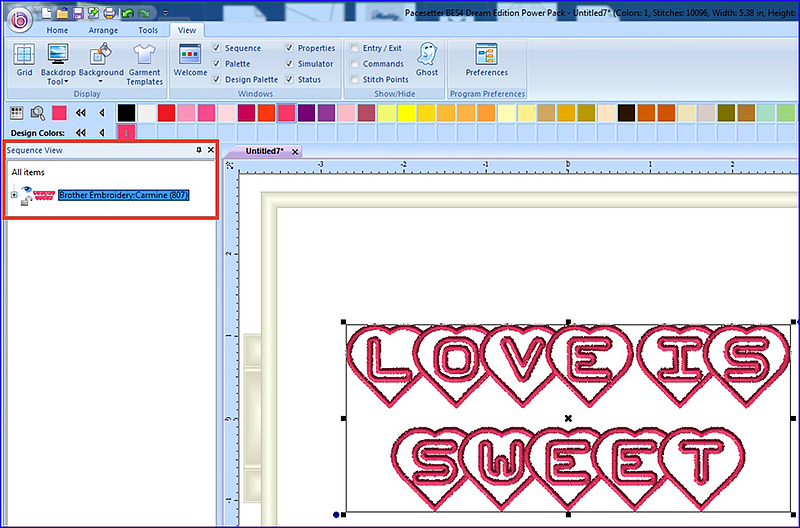The image size is (800, 528).
Task: Click the Save icon in quick access toolbar
Action: [77, 13]
